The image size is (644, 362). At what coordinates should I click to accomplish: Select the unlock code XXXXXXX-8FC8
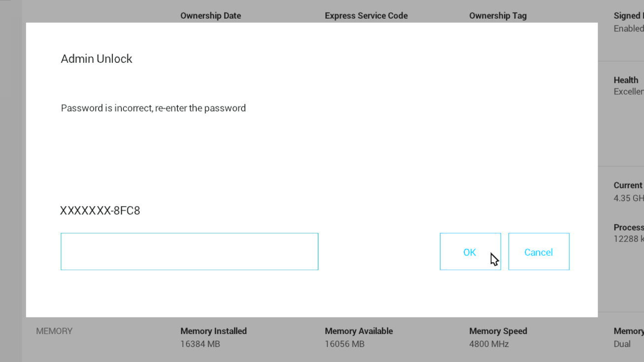pos(100,210)
